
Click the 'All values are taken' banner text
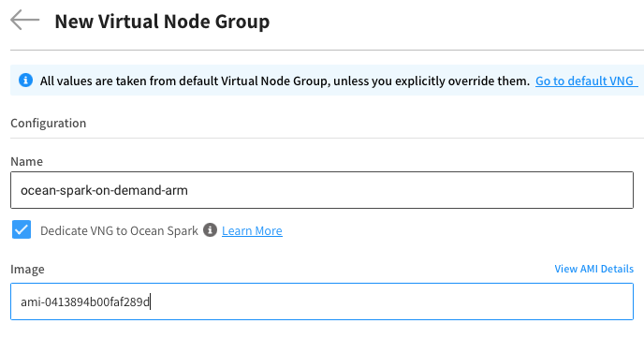(x=285, y=81)
